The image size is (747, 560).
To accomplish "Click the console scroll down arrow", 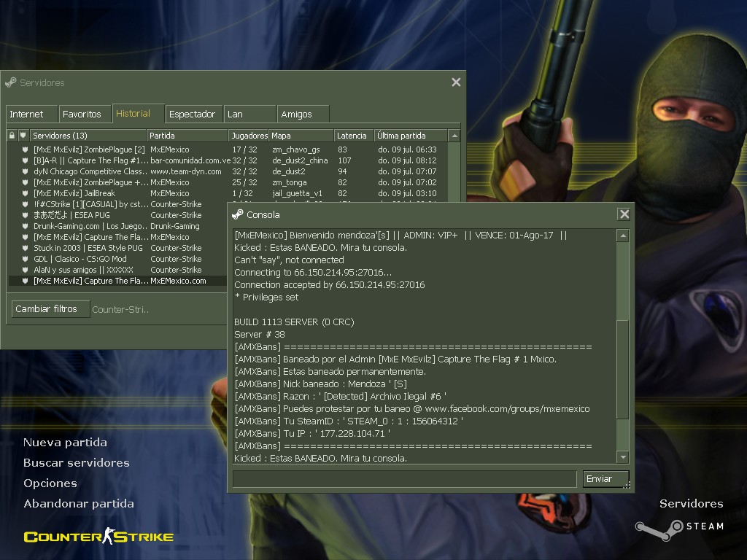I will click(623, 457).
